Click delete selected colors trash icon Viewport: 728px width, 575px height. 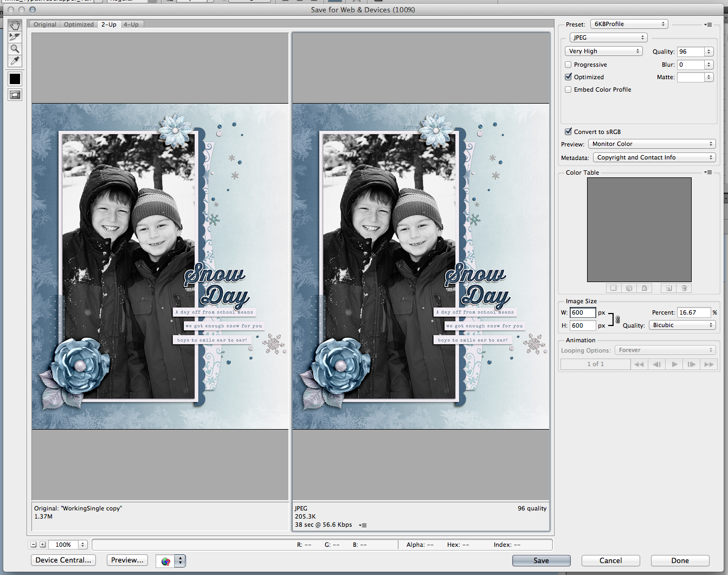(x=684, y=288)
